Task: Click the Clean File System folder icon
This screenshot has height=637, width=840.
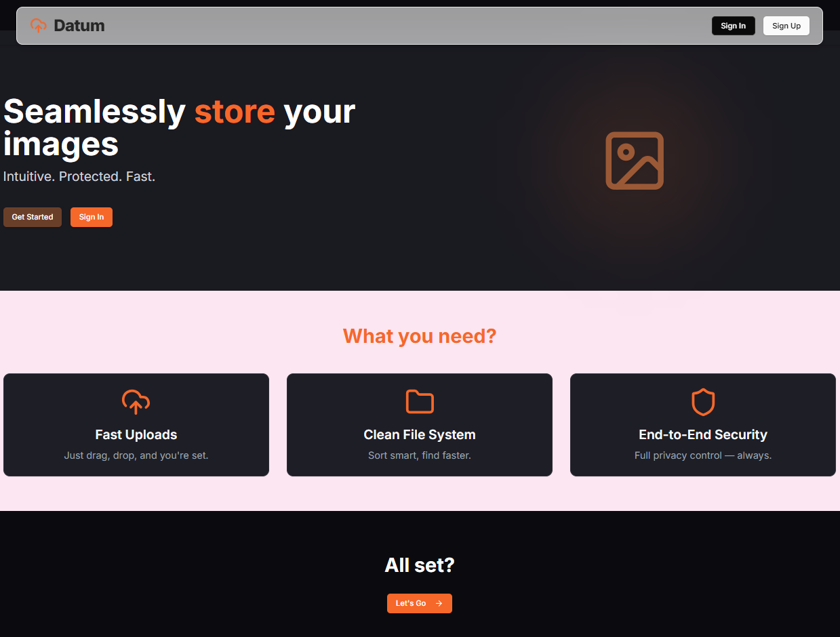Action: pos(419,401)
